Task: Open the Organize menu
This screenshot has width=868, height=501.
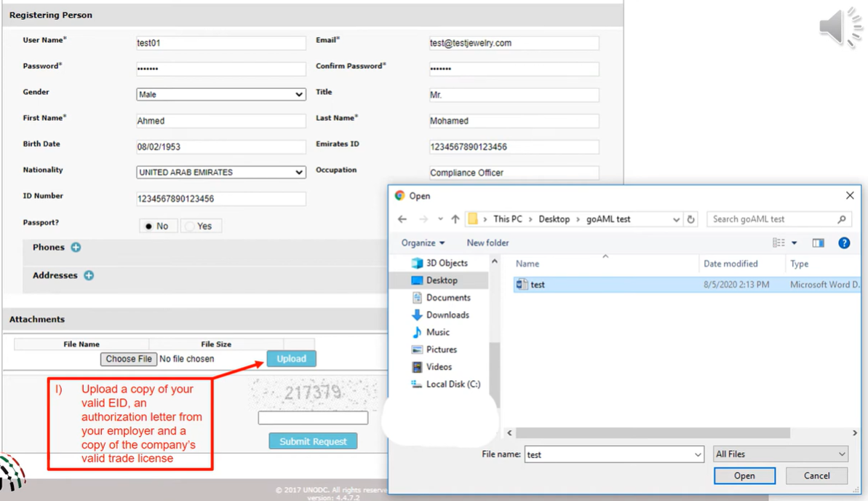Action: pyautogui.click(x=423, y=243)
